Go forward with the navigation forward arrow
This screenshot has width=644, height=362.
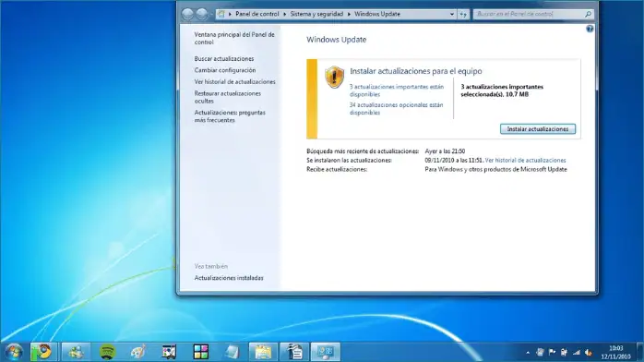click(x=202, y=14)
